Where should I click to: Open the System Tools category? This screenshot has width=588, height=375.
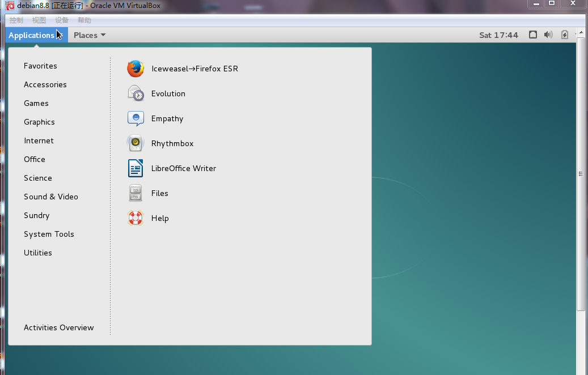49,234
